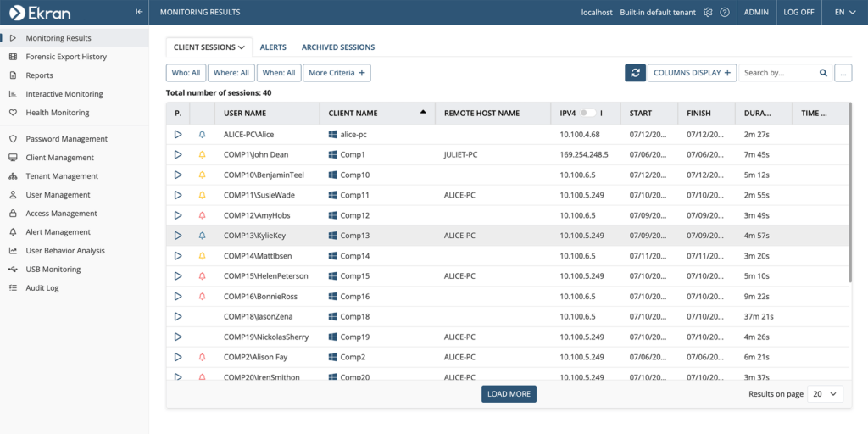Click the red bell for COMP15\HelenPeterson

coord(202,275)
